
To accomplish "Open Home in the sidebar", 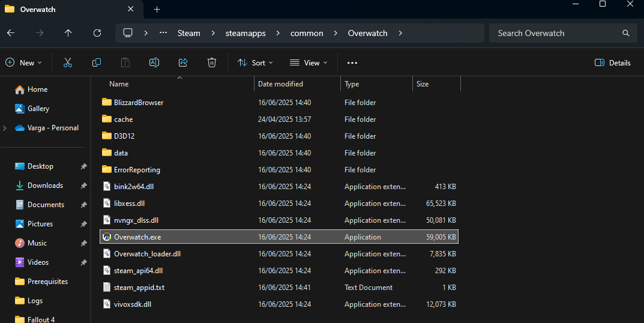I will pos(31,89).
